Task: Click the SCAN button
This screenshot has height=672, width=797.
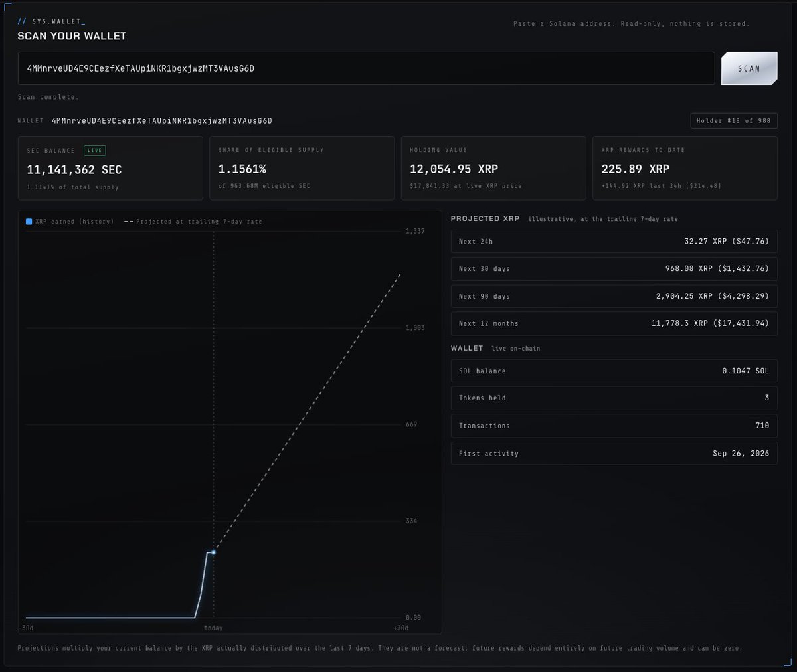Action: coord(749,68)
